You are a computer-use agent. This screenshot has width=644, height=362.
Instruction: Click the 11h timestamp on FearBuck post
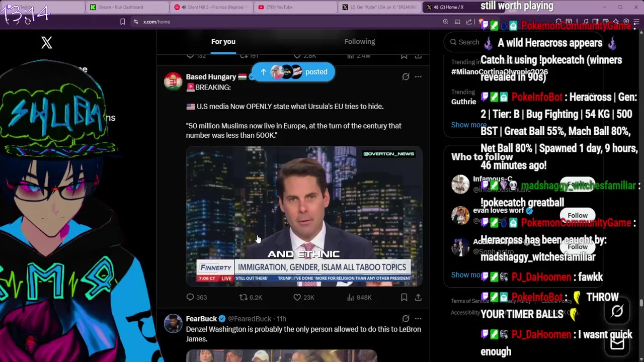pyautogui.click(x=282, y=318)
